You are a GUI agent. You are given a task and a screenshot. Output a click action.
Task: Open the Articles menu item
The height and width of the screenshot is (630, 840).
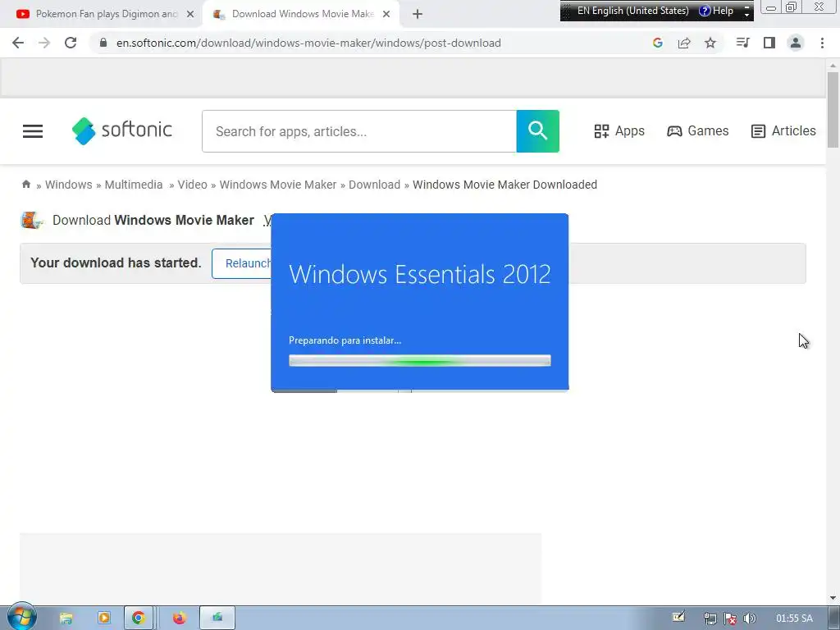(x=783, y=130)
